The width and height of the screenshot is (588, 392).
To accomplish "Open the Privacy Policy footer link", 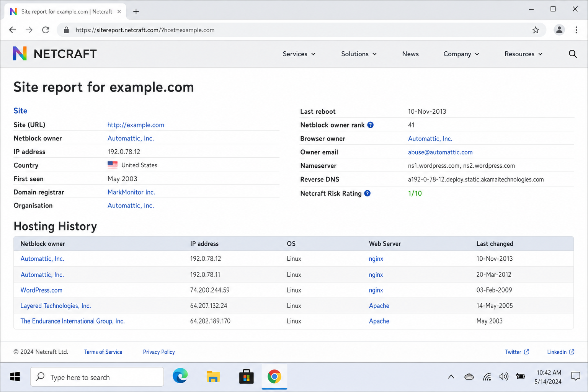I will tap(159, 352).
